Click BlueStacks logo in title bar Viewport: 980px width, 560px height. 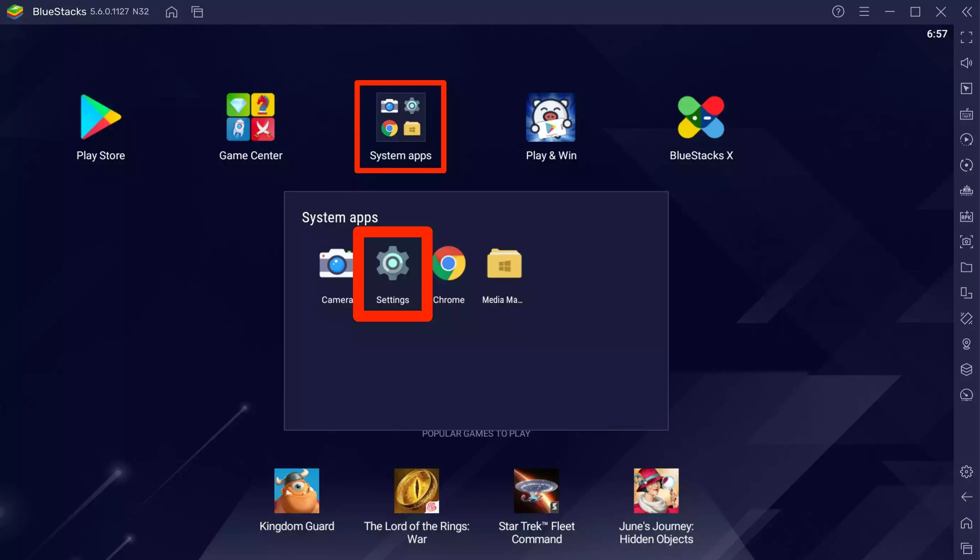coord(15,12)
